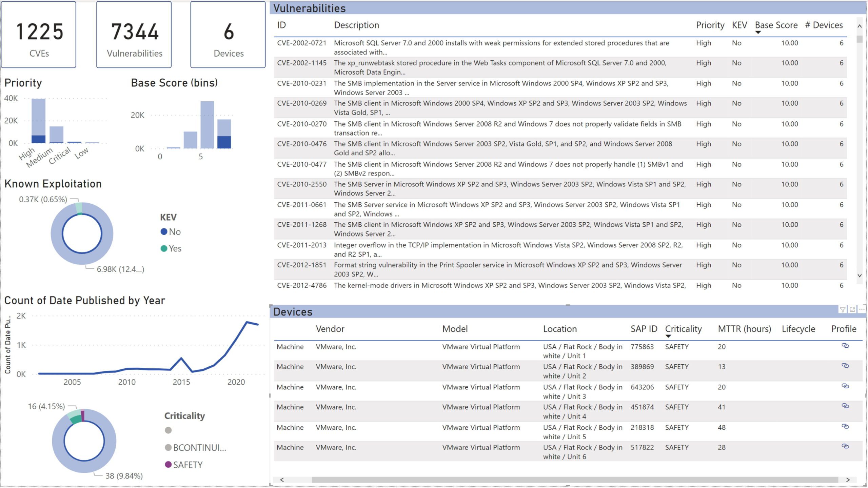This screenshot has height=488, width=868.
Task: Click the 6.98K data label on donut
Action: coord(120,269)
